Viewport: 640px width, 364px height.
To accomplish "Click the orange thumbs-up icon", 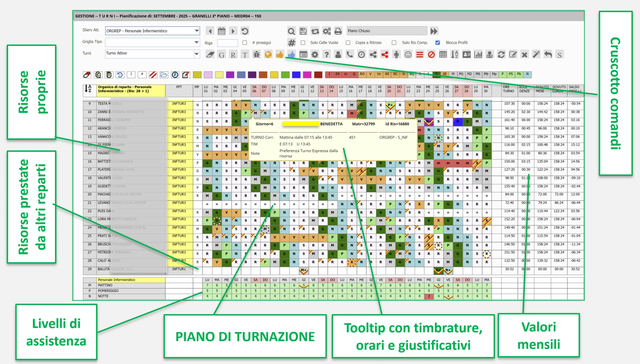I will pos(279,55).
